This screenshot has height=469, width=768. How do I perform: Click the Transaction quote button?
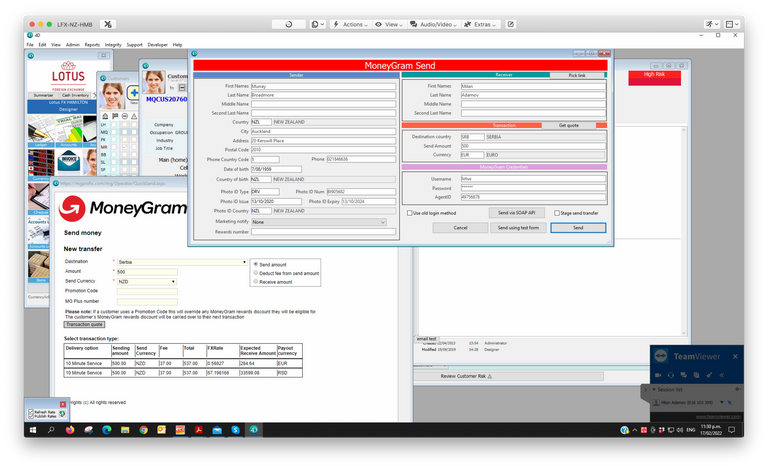tap(84, 324)
